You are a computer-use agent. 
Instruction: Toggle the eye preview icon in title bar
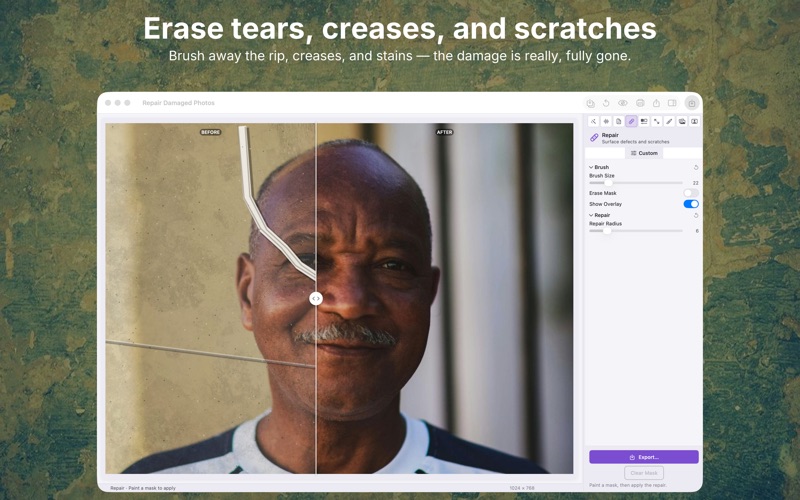point(622,103)
